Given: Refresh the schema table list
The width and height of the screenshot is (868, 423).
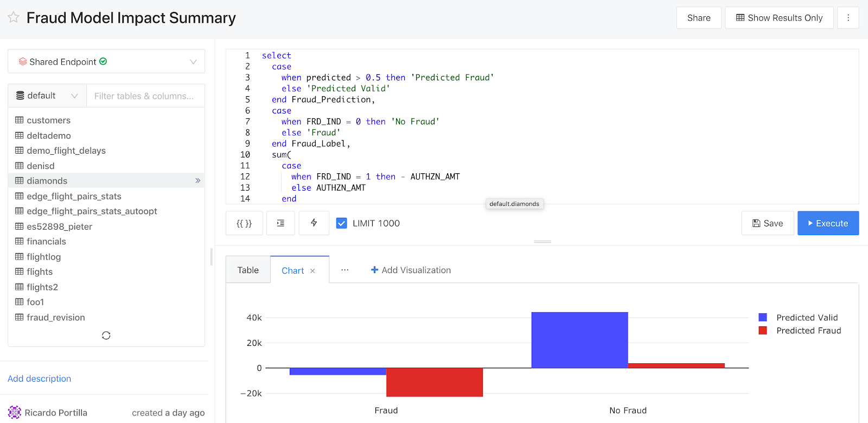Looking at the screenshot, I should [106, 336].
